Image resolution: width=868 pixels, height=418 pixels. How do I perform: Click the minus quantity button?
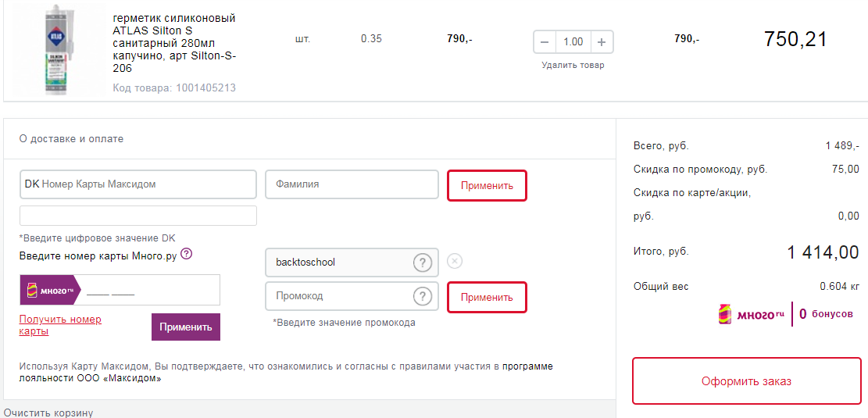coord(545,42)
